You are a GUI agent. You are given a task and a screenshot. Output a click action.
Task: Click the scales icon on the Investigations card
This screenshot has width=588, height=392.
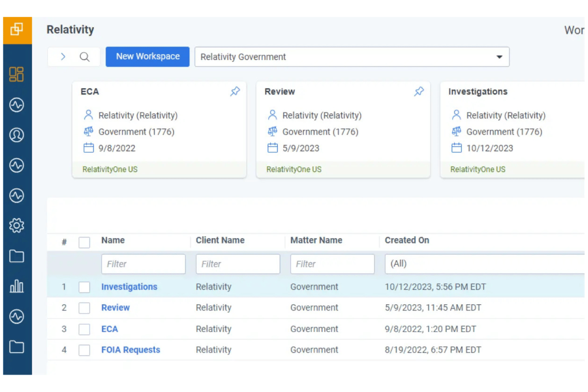[456, 131]
